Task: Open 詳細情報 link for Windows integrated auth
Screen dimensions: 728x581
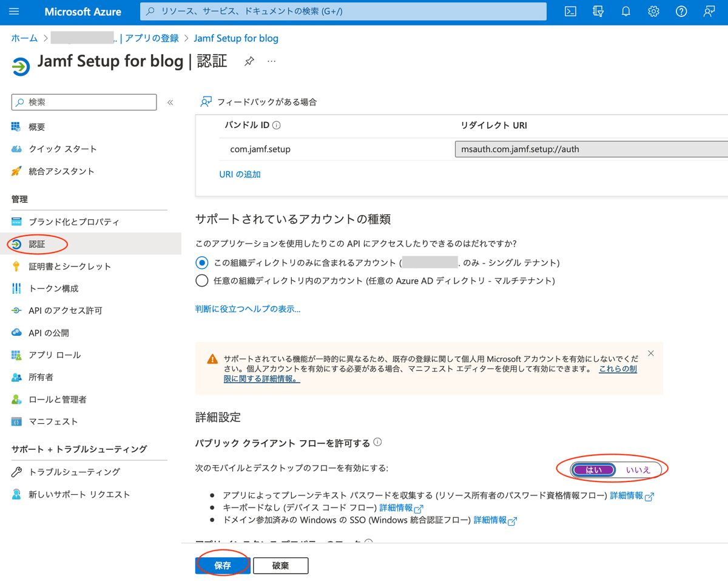Action: 495,520
